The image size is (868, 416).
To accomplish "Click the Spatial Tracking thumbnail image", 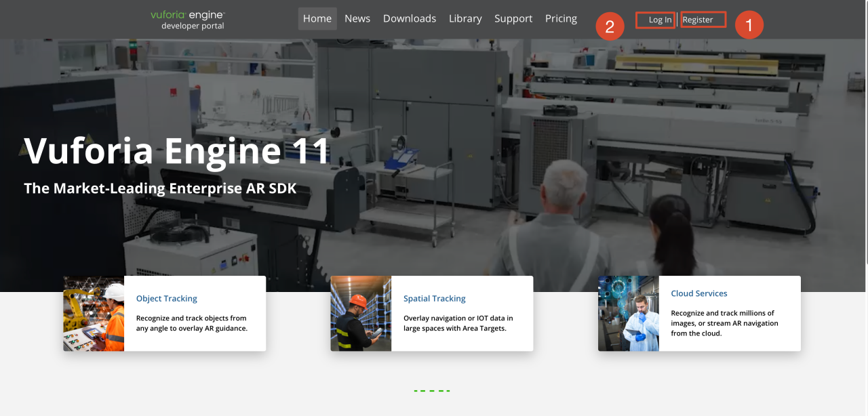I will click(361, 313).
